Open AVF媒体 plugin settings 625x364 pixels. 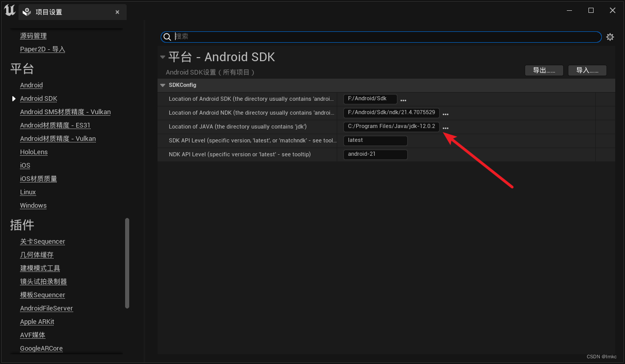[32, 335]
